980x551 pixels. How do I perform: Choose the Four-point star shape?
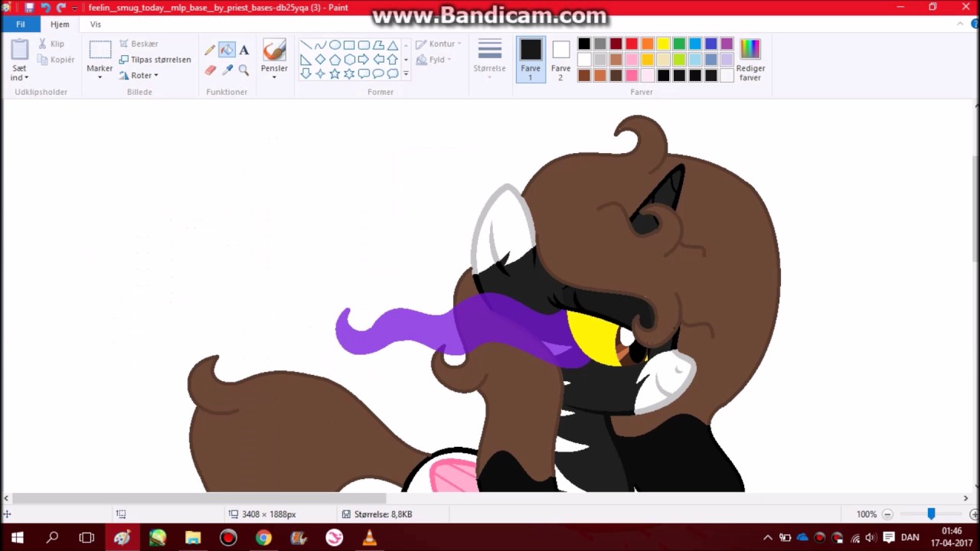320,73
